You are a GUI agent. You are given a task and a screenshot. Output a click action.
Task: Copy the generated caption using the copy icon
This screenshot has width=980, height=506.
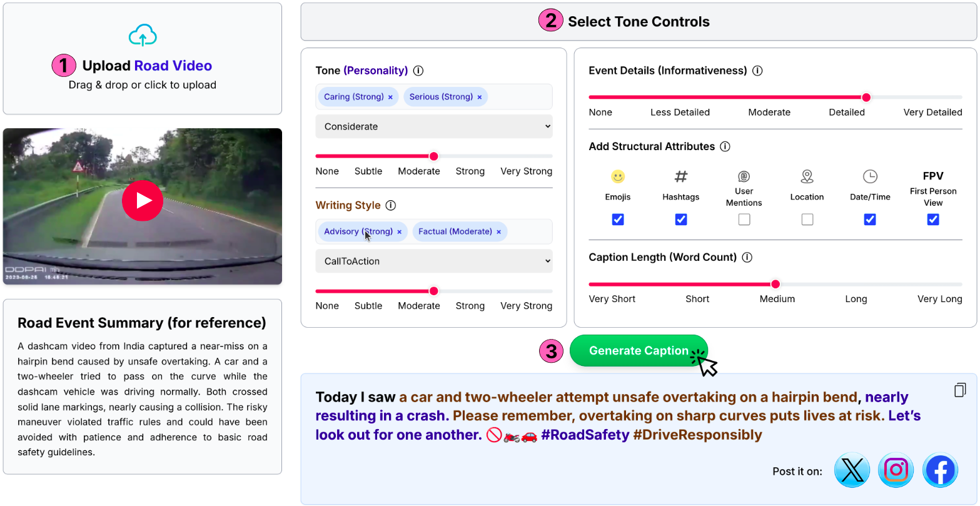pyautogui.click(x=960, y=390)
